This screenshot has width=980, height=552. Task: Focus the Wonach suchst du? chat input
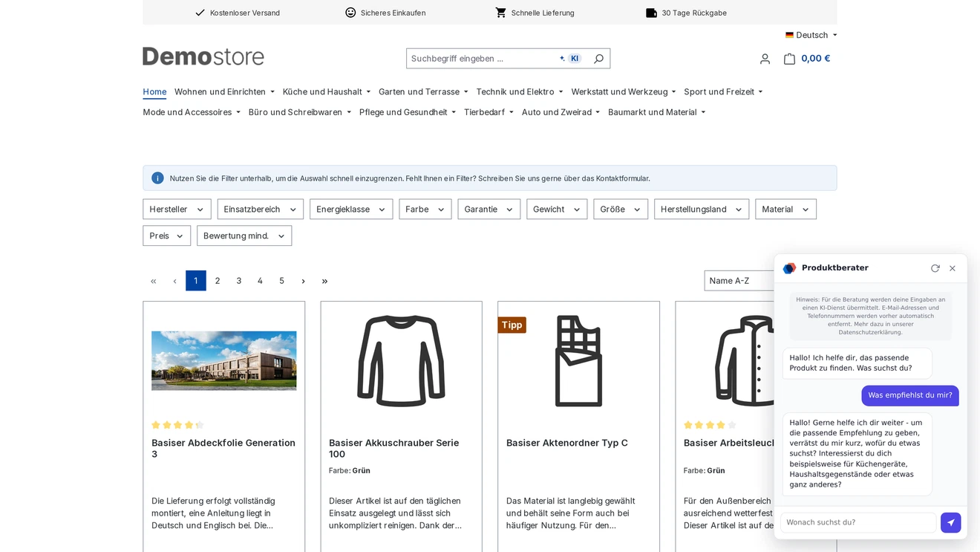858,522
